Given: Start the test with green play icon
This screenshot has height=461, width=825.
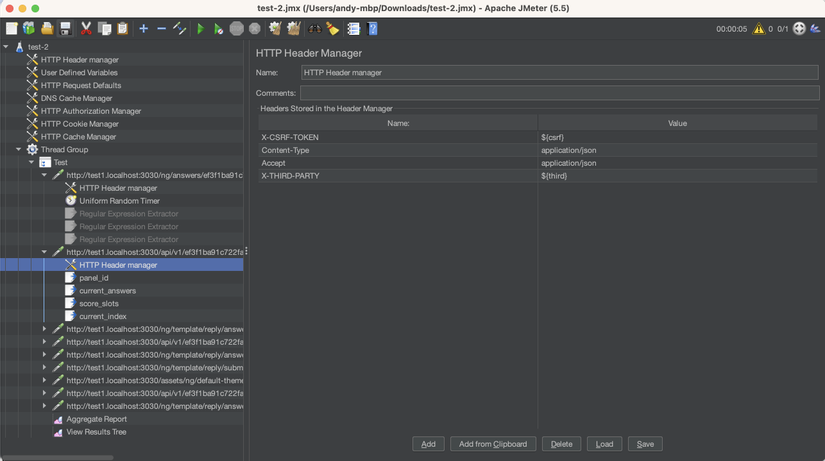Looking at the screenshot, I should point(200,28).
